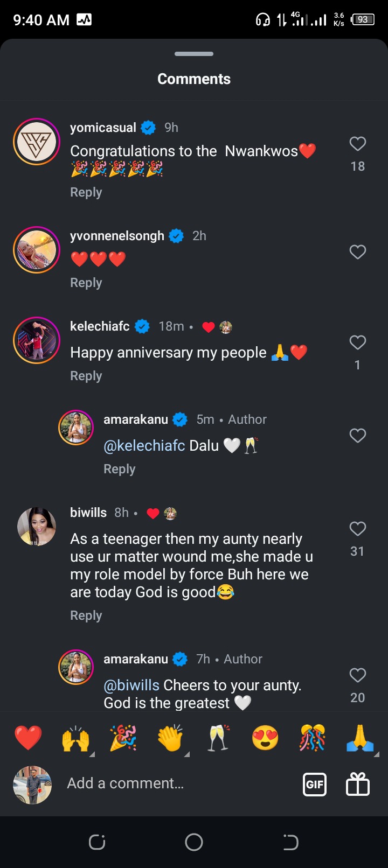
Task: Insert party popper quick emoji
Action: coord(123,738)
